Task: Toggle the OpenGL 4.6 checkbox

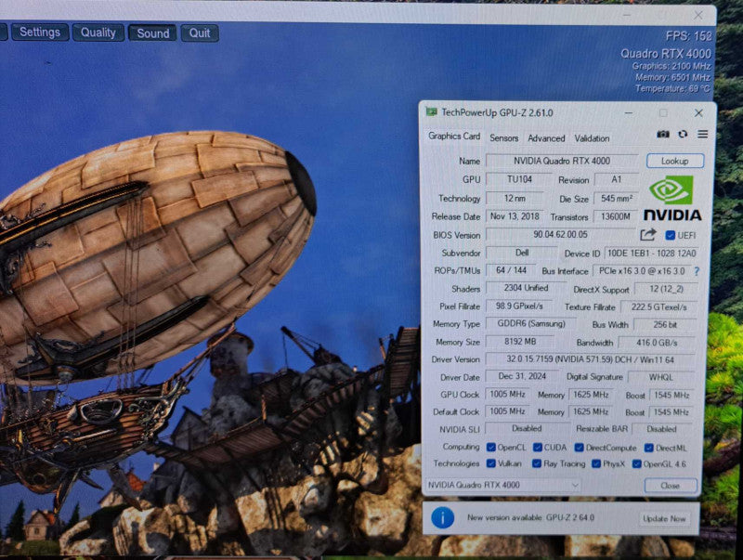Action: coord(637,463)
